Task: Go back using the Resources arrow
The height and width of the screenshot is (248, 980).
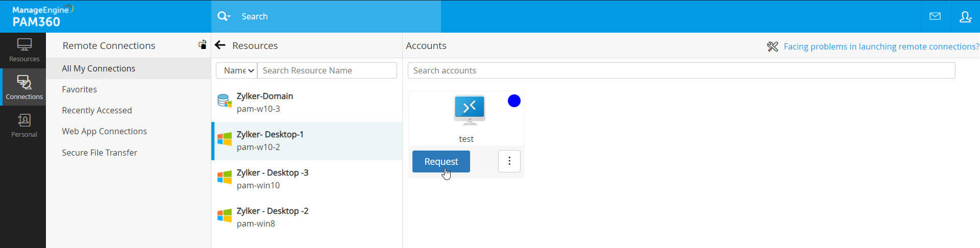Action: (220, 45)
